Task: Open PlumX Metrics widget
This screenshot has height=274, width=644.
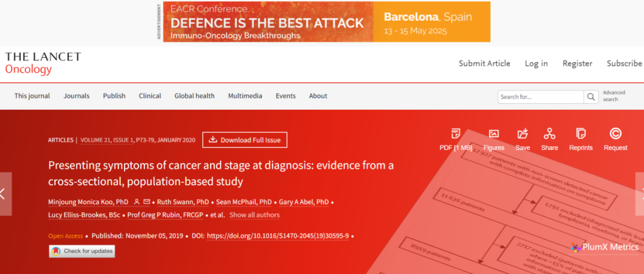Action: tap(605, 247)
